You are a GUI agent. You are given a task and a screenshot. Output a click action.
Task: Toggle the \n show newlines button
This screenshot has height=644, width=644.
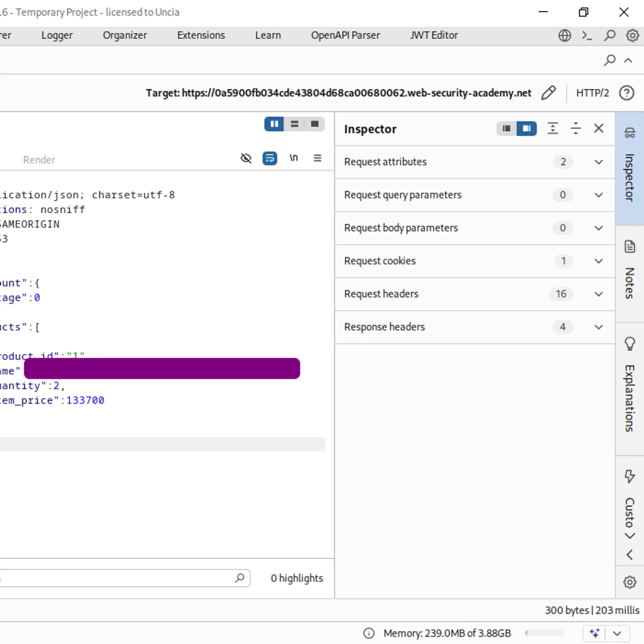point(293,158)
